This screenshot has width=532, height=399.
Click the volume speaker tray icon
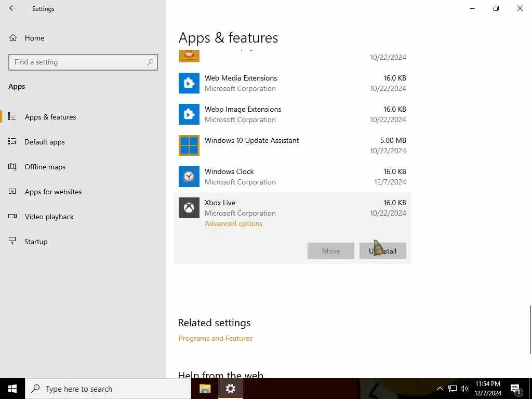464,389
